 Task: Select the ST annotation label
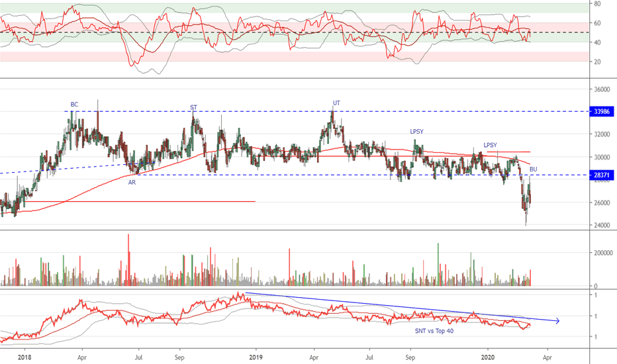[x=193, y=107]
